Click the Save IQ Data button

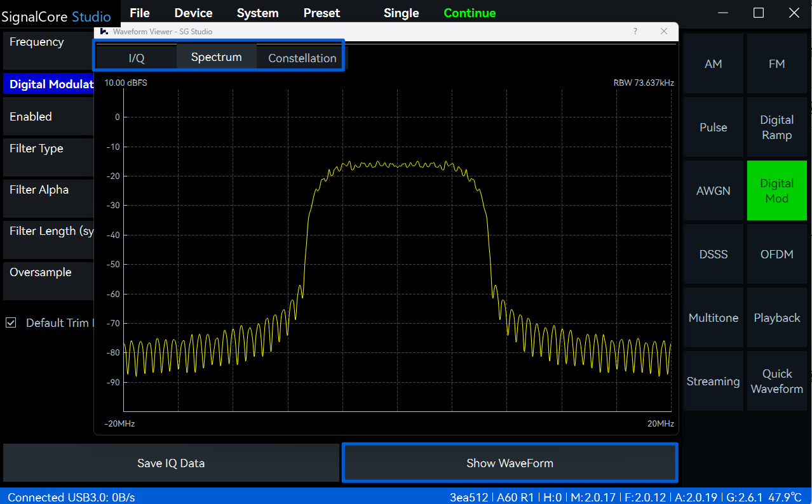point(171,463)
